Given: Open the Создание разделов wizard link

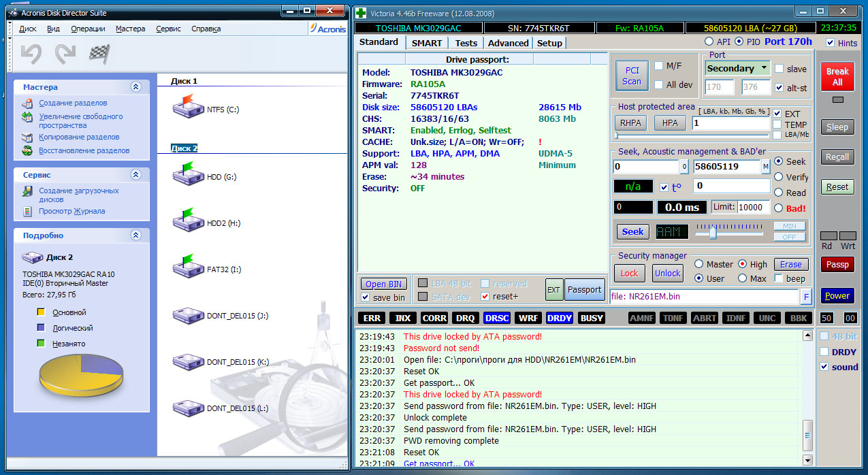Looking at the screenshot, I should click(72, 103).
